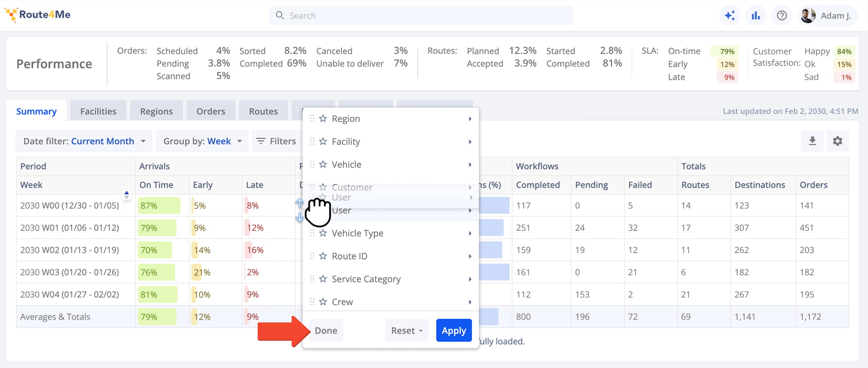Viewport: 868px width, 368px height.
Task: Click the magnifier icon in search bar
Action: (280, 16)
